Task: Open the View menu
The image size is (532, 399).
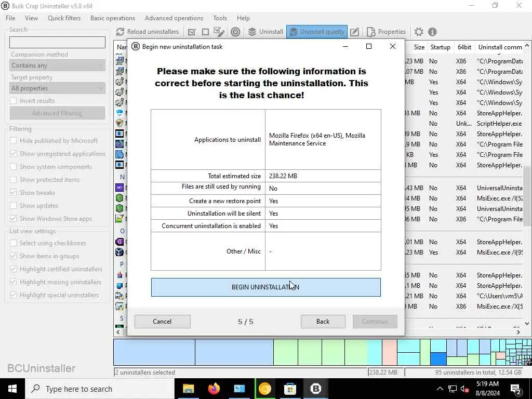Action: 31,18
